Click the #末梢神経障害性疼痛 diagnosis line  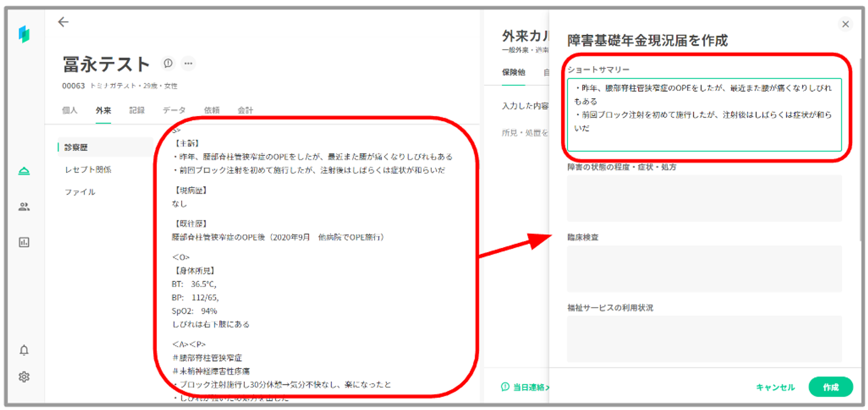tap(211, 371)
